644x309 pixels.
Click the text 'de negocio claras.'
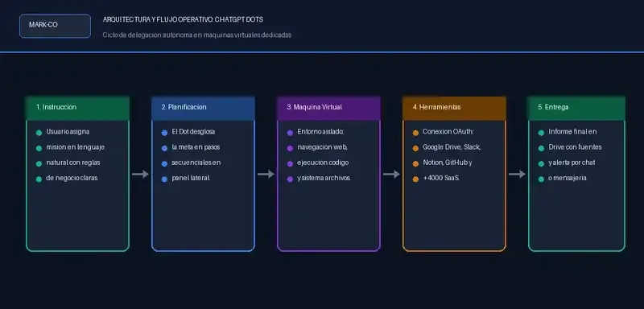pos(72,178)
